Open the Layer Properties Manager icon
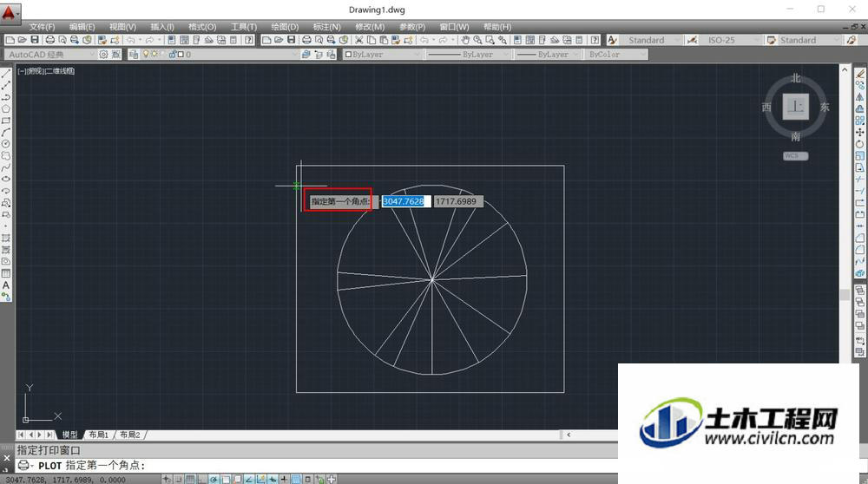 pos(134,54)
